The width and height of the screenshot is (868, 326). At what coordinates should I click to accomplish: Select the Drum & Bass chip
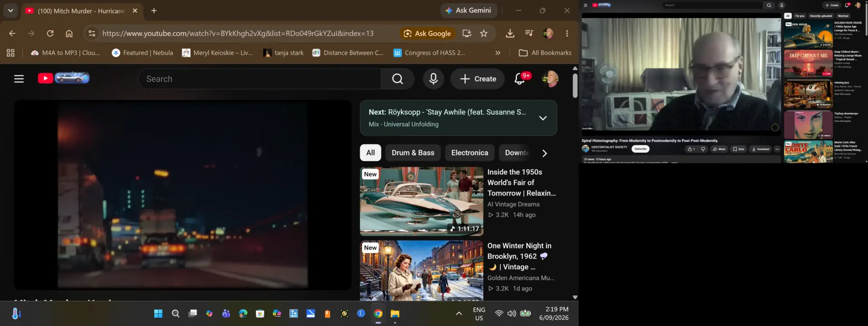coord(413,153)
